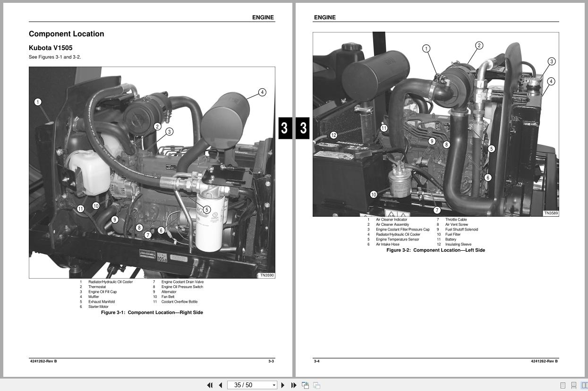Click 'Radiator/Hydraulic Oil Cooler' in Figure 3-1 legend
This screenshot has width=588, height=391.
click(111, 282)
